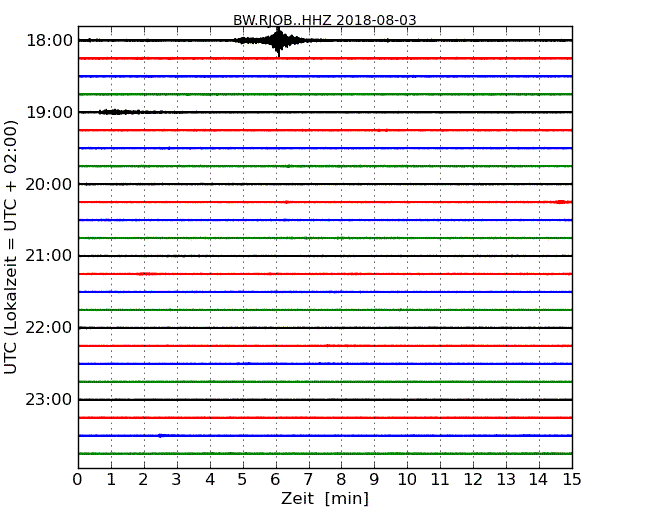Click the x-axis tick label 0
Screen dimensions: 650x520
click(x=78, y=479)
